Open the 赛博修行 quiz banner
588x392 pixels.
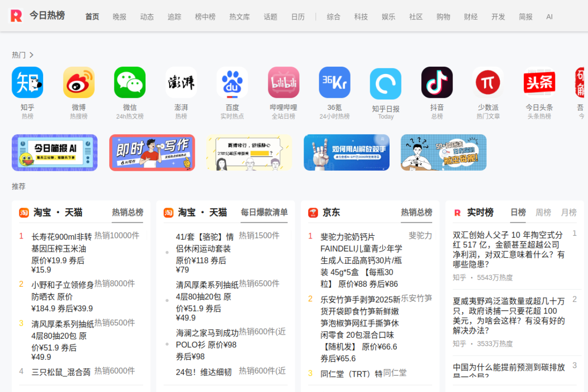point(249,153)
